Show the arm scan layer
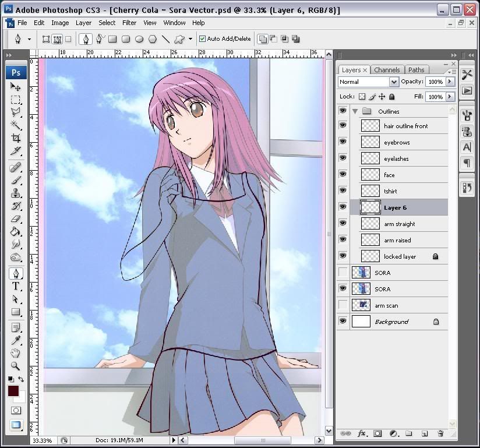 (343, 305)
